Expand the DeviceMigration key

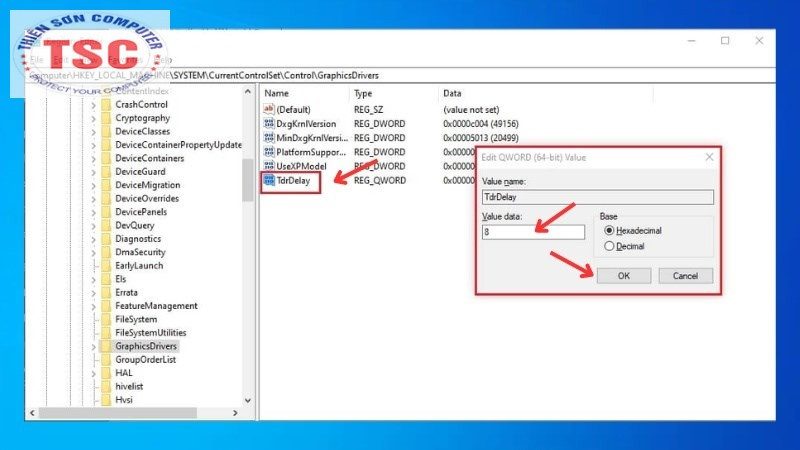pos(93,185)
